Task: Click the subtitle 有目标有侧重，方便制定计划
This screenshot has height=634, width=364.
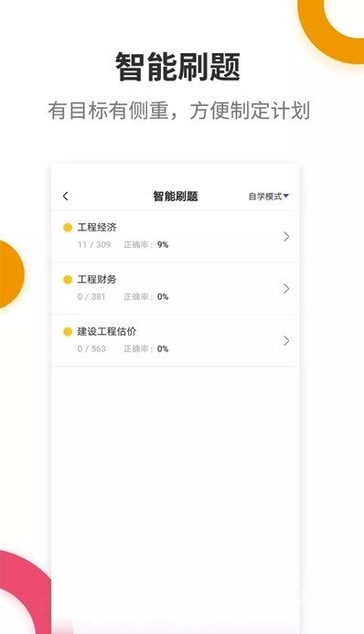Action: 179,111
